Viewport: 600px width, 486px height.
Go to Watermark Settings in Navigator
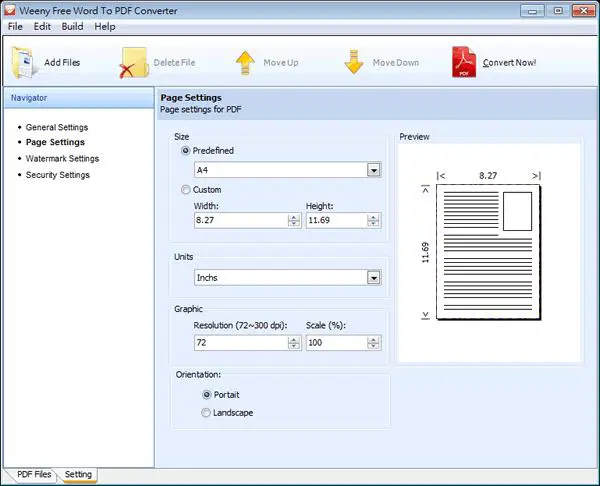coord(62,158)
